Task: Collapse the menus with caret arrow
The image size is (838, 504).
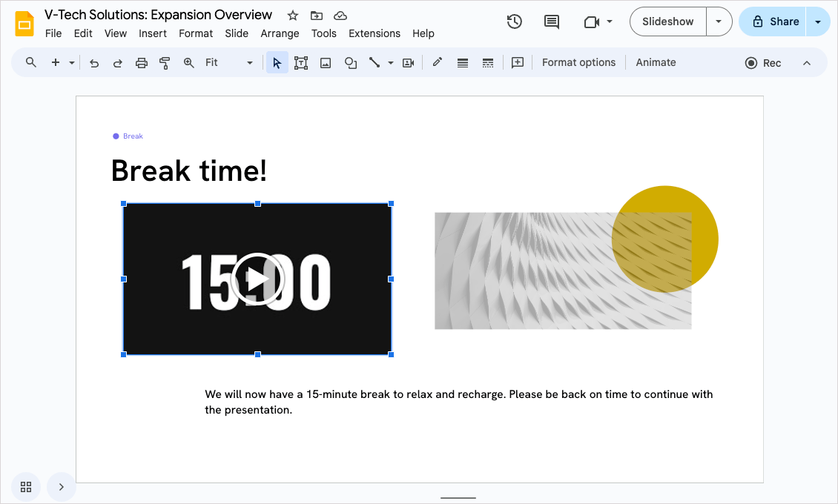Action: click(x=806, y=63)
